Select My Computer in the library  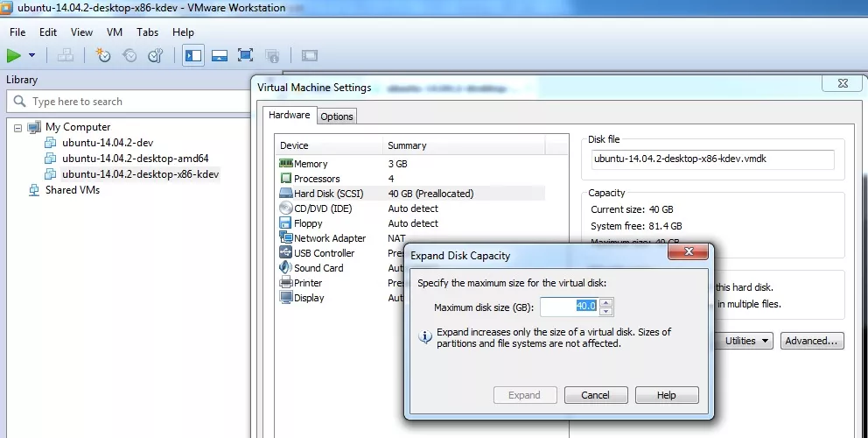click(x=78, y=127)
